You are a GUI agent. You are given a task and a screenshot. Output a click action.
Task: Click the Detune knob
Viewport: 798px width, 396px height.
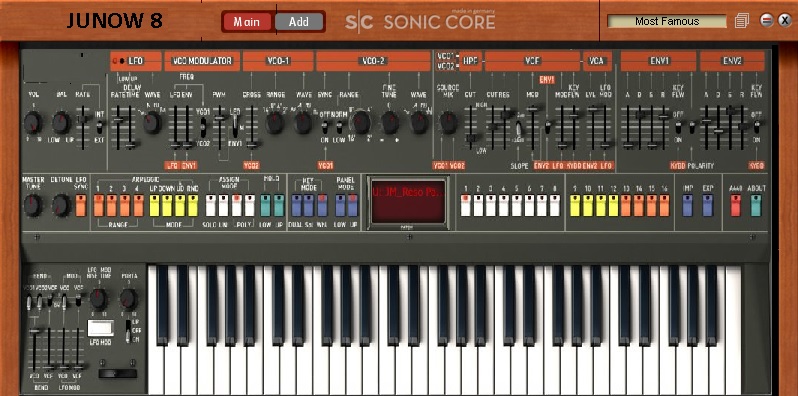[61, 205]
